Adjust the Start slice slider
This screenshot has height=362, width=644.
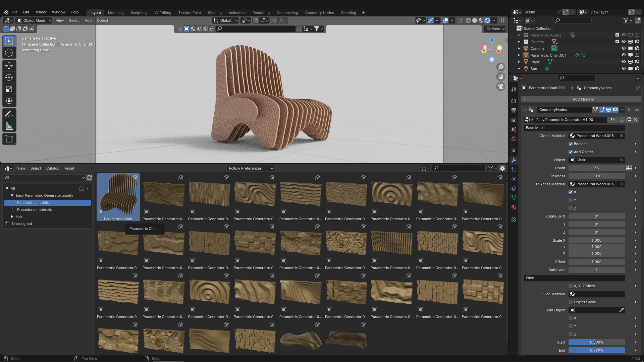(x=597, y=342)
